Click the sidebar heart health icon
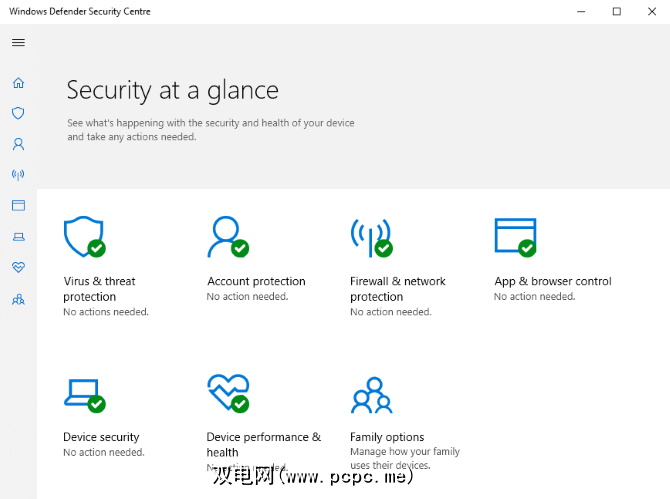This screenshot has height=499, width=670. tap(18, 267)
